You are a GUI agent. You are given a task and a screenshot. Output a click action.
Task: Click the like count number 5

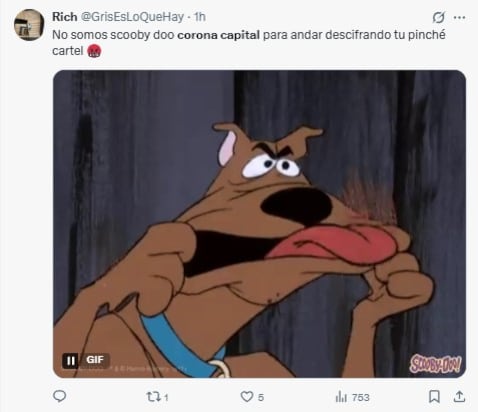point(261,397)
